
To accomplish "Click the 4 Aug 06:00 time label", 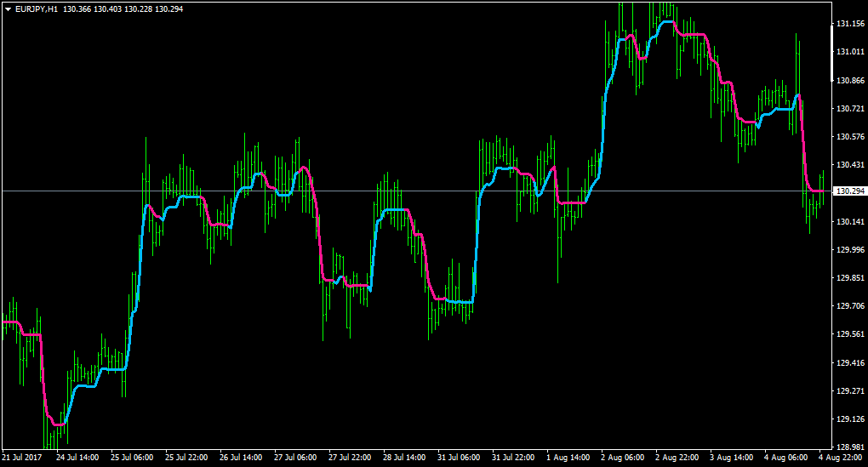I will 785,458.
